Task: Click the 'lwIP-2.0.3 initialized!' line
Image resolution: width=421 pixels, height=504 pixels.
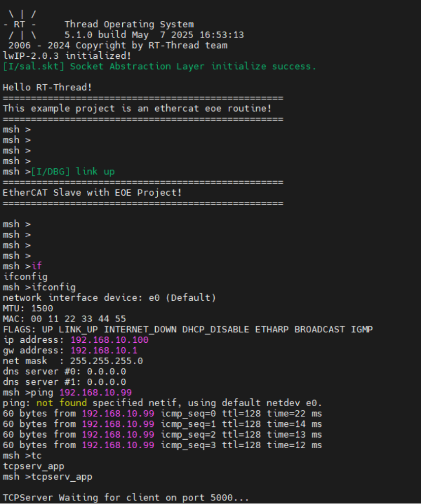Action: pyautogui.click(x=67, y=56)
